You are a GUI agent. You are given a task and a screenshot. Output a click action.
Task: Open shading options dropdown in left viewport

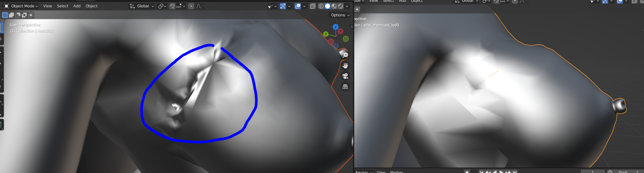coord(347,6)
